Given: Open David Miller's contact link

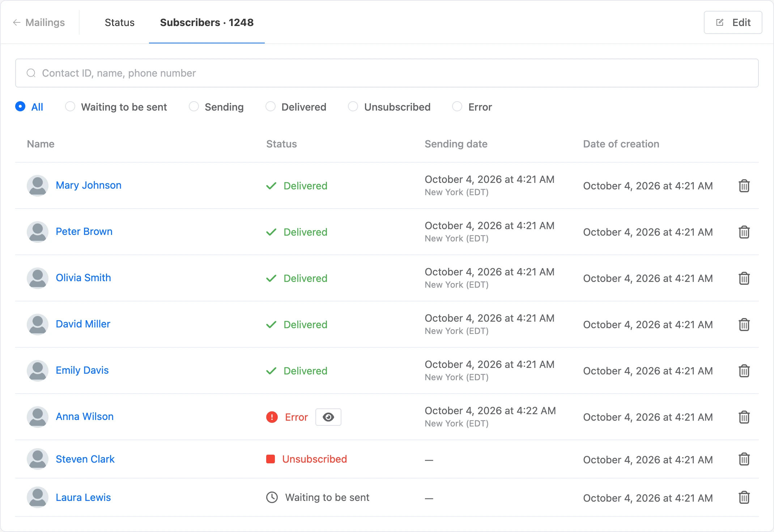Looking at the screenshot, I should tap(83, 324).
